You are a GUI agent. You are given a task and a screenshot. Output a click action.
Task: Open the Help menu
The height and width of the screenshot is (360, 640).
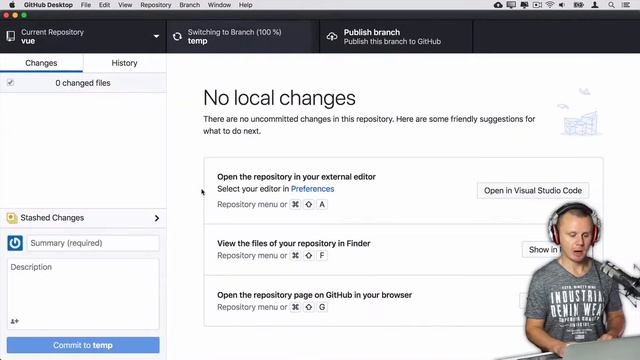coord(245,5)
